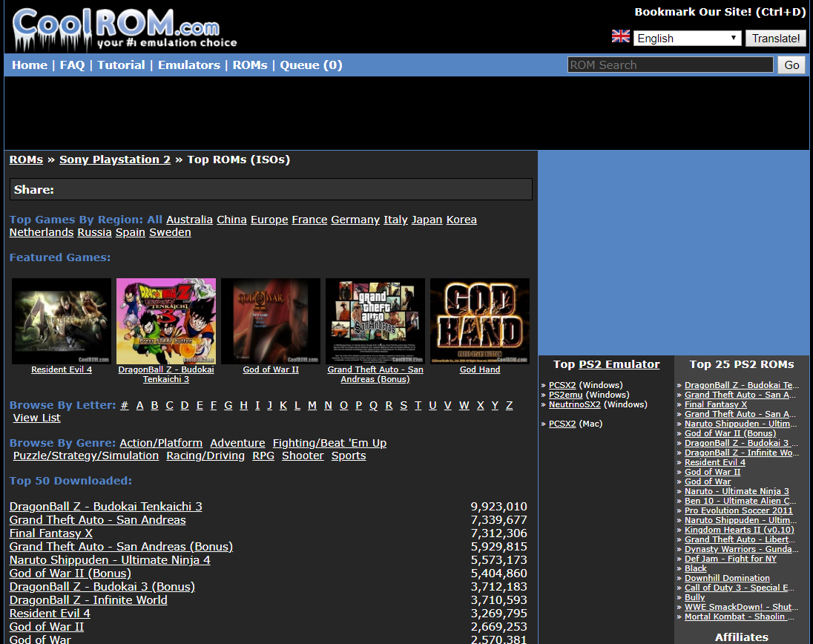Viewport: 813px width, 644px height.
Task: Browse ROMs by letter Z
Action: coord(509,406)
